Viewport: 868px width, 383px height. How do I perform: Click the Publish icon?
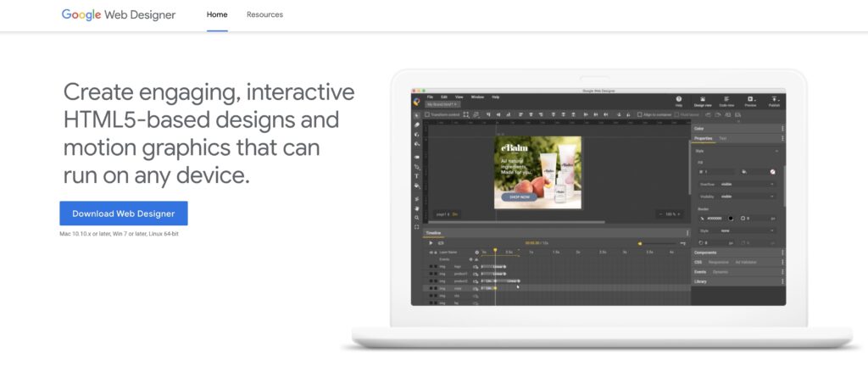774,100
